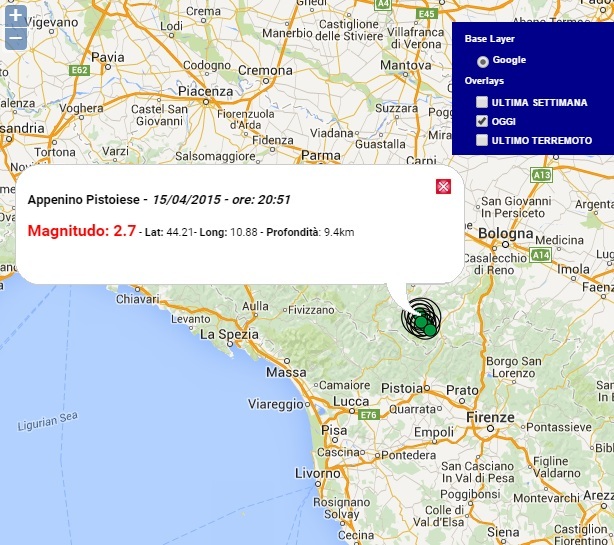This screenshot has width=614, height=545.
Task: Enable the ULTIMA SETTIMANA overlay checkbox
Action: (x=482, y=102)
